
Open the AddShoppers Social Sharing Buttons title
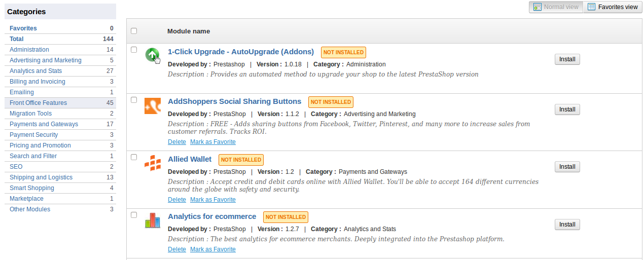[234, 101]
